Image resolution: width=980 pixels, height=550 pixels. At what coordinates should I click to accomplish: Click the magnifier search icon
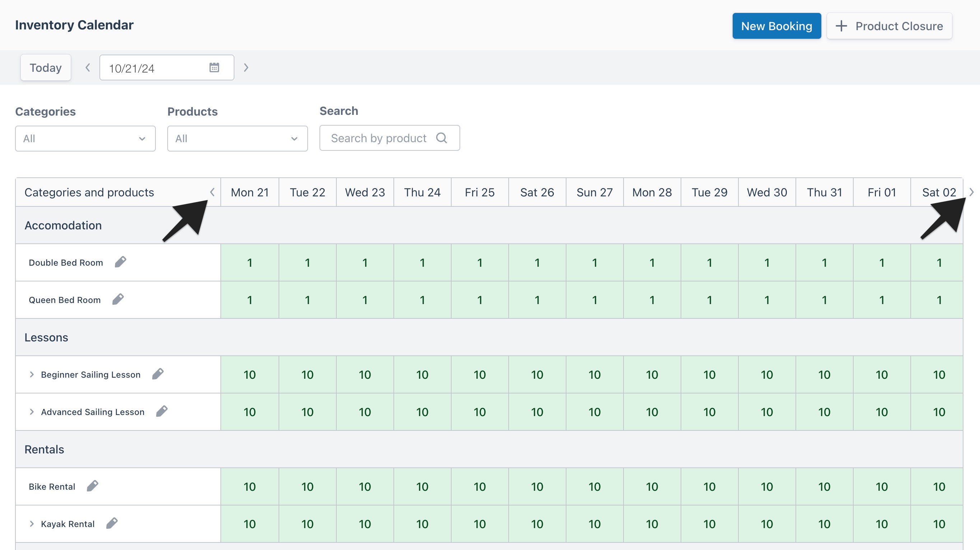point(442,138)
